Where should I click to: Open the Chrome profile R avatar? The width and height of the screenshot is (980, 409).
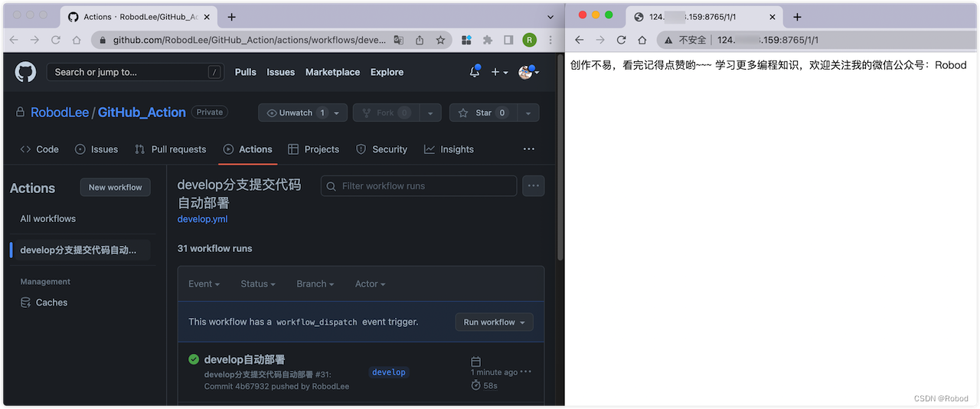[529, 40]
